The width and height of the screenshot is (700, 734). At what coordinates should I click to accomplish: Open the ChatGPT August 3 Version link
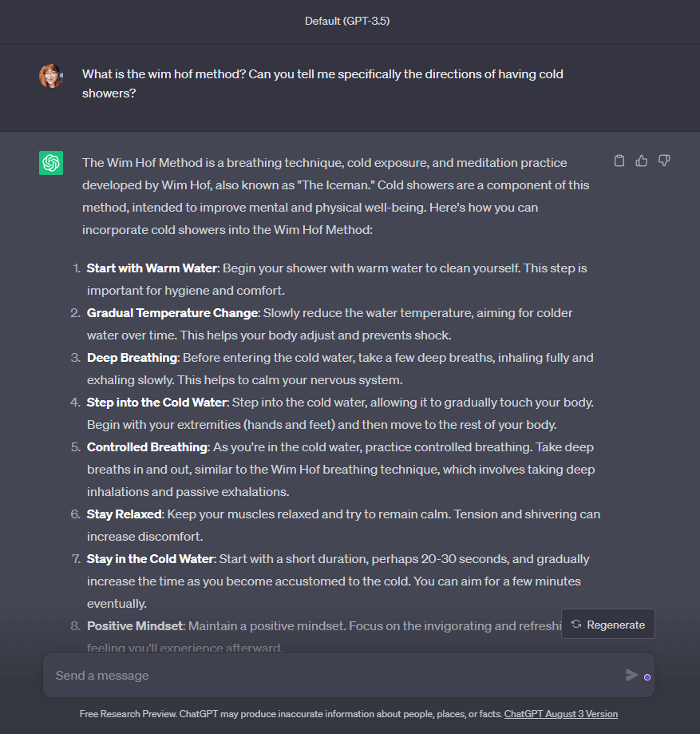coord(560,714)
